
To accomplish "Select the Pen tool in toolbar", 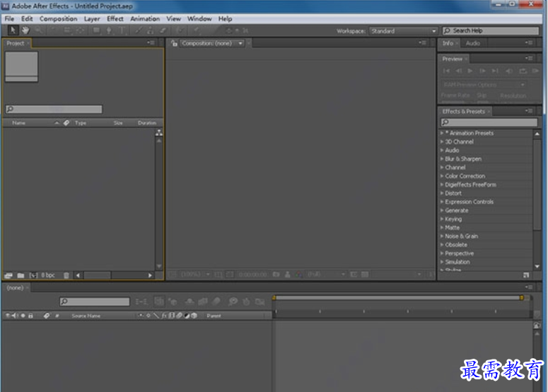I will coord(109,30).
